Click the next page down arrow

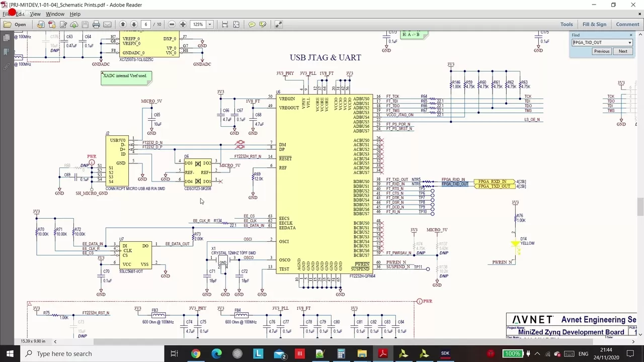[x=134, y=24]
